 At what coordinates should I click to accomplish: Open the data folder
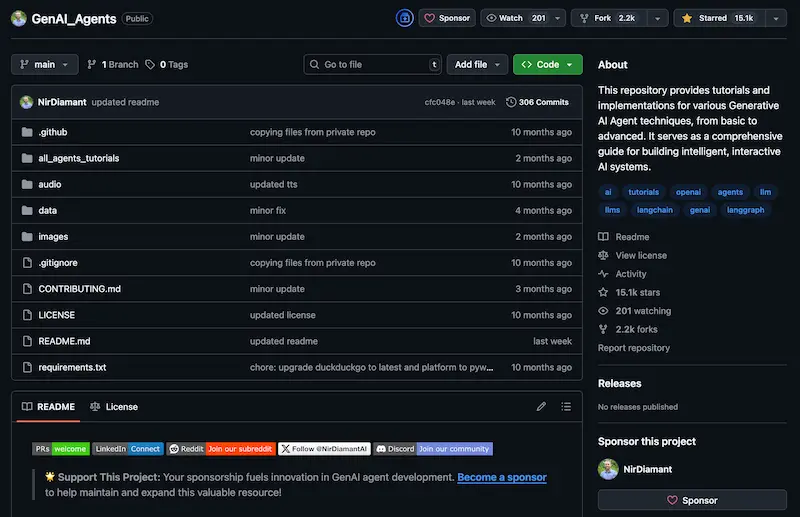tap(47, 210)
